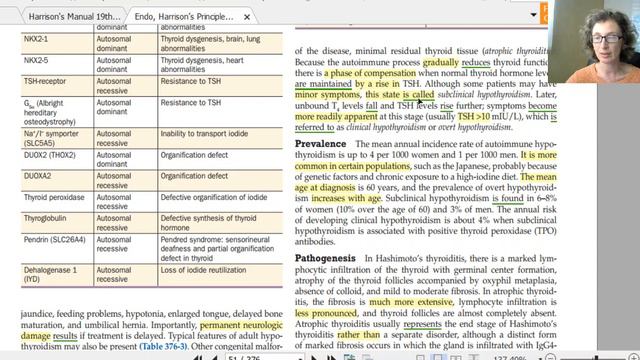Click highlighted 'TSH >10' text
640x360 pixels.
click(x=473, y=117)
